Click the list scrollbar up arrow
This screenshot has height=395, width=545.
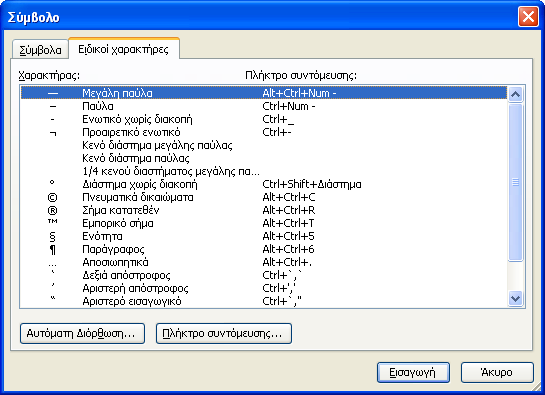(515, 94)
